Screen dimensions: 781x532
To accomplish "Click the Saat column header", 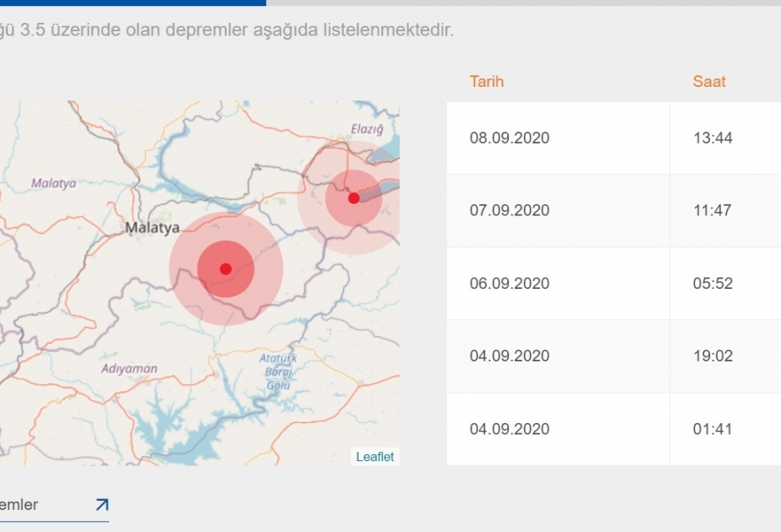I will (x=709, y=82).
